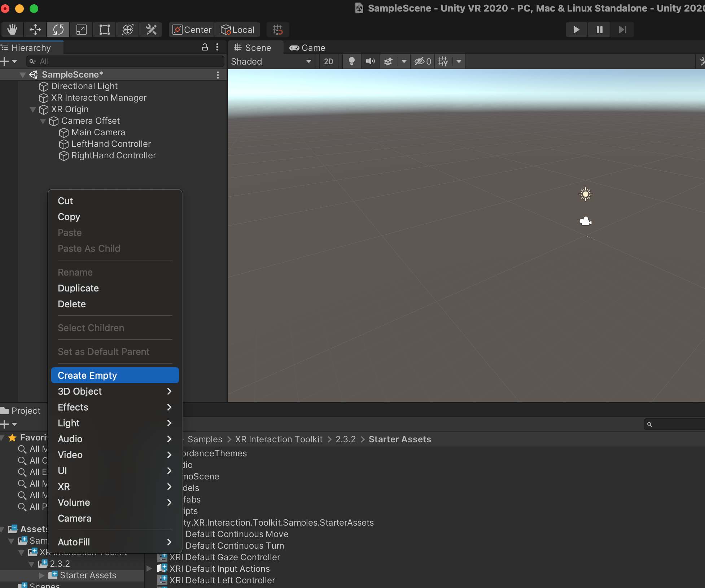The width and height of the screenshot is (705, 588).
Task: Toggle 2D view mode
Action: (328, 61)
